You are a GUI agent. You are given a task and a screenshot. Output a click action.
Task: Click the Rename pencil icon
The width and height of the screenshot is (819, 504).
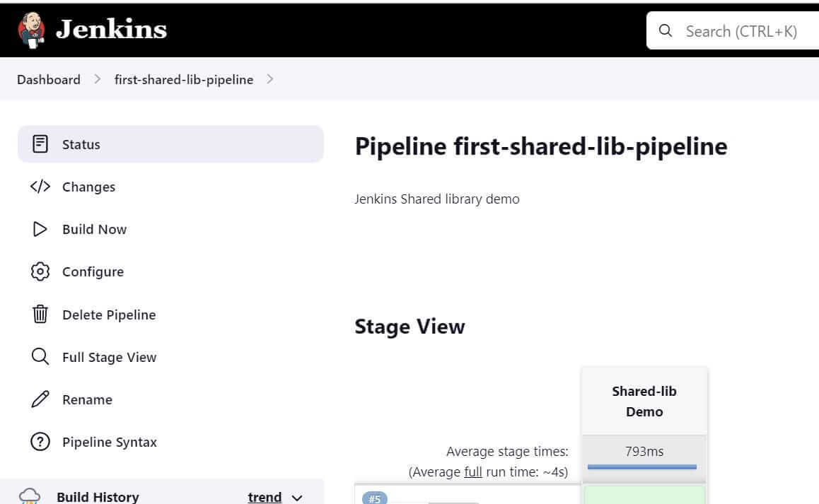click(x=40, y=399)
